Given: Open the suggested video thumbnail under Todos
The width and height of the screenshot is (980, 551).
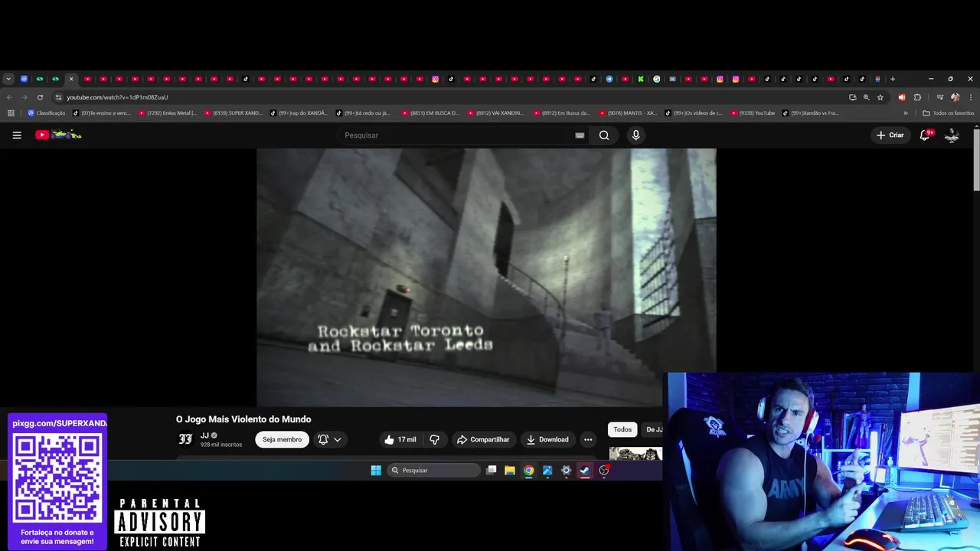Looking at the screenshot, I should [635, 453].
